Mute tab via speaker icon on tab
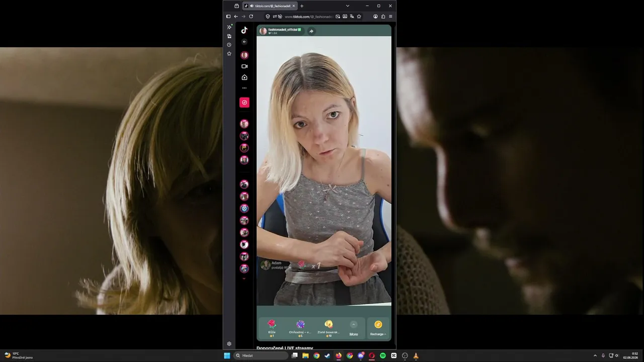This screenshot has height=362, width=644. [252, 6]
